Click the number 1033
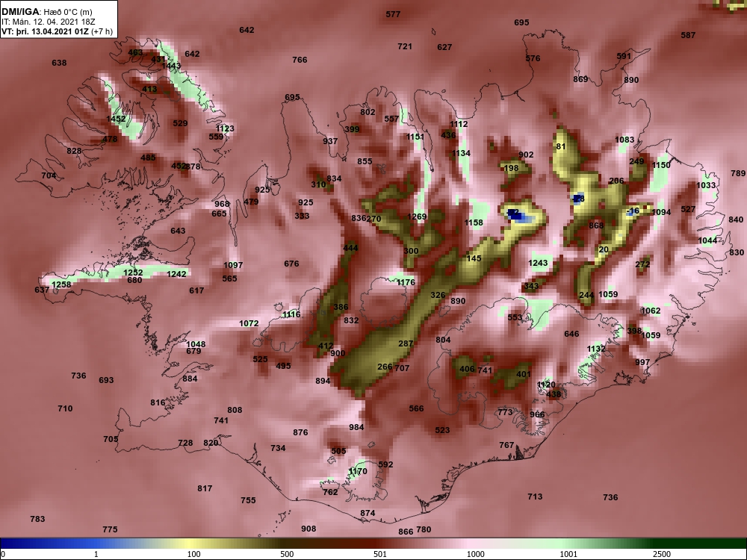Viewport: 747px width, 560px height. (x=706, y=185)
